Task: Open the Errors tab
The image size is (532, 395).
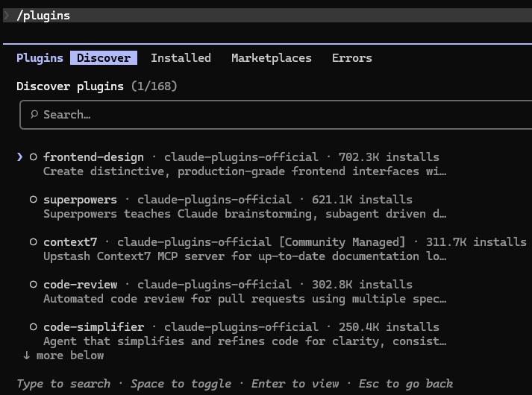Action: pyautogui.click(x=352, y=58)
